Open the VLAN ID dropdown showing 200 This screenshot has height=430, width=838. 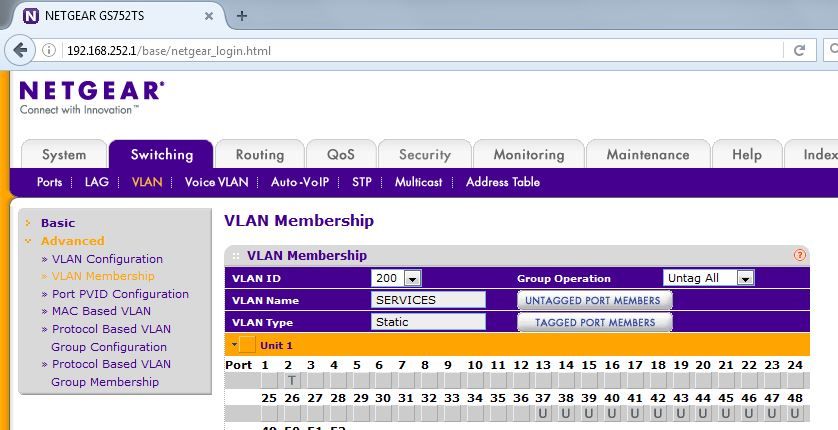click(x=396, y=278)
